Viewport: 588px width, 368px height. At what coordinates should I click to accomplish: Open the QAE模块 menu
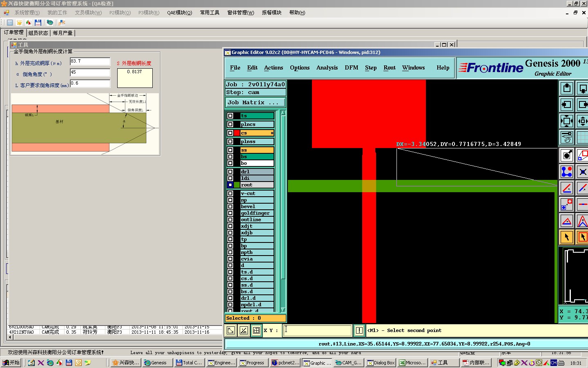(x=179, y=13)
